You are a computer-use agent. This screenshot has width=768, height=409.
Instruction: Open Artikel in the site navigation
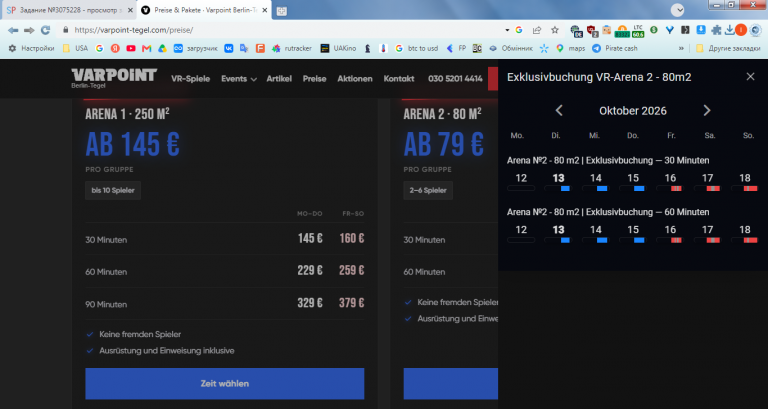click(x=279, y=79)
